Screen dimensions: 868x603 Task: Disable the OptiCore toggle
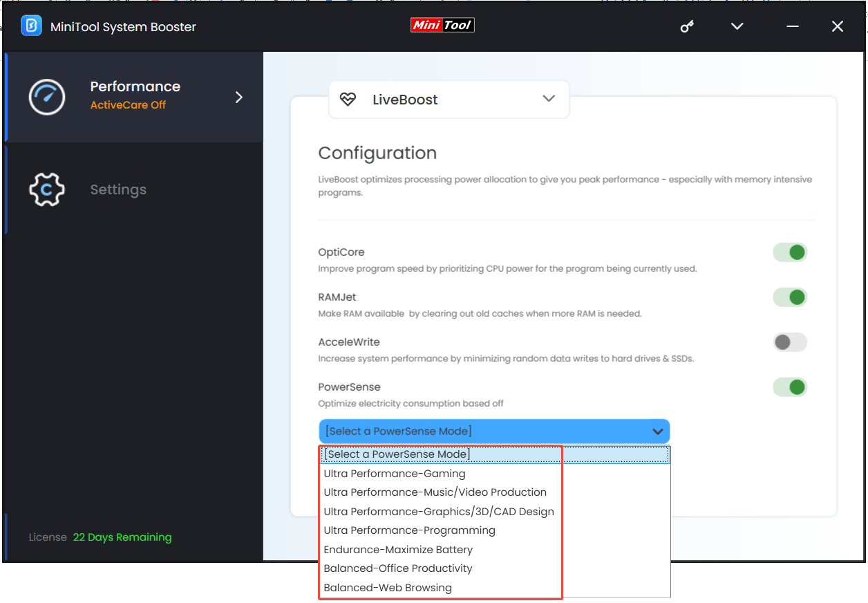(790, 252)
